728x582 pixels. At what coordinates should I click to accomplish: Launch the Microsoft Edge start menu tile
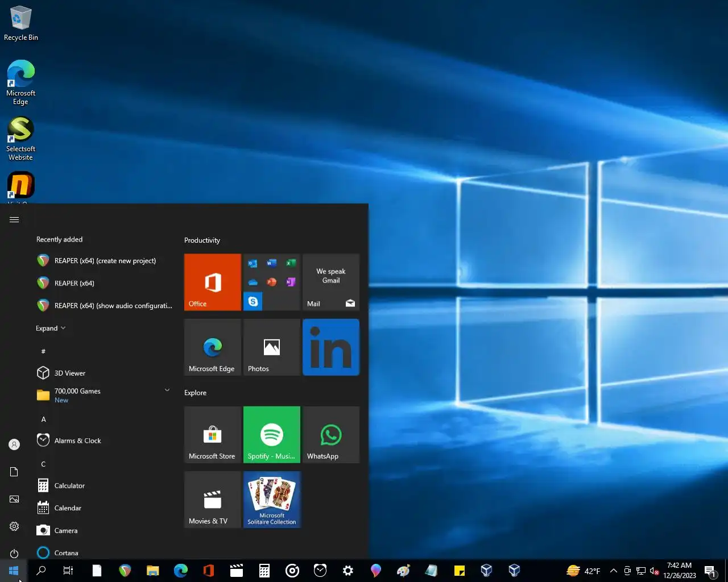click(213, 347)
